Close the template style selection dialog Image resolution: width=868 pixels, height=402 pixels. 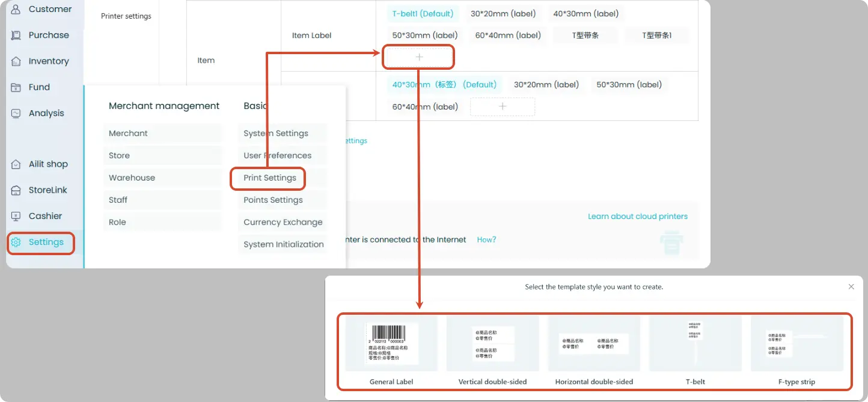[851, 286]
